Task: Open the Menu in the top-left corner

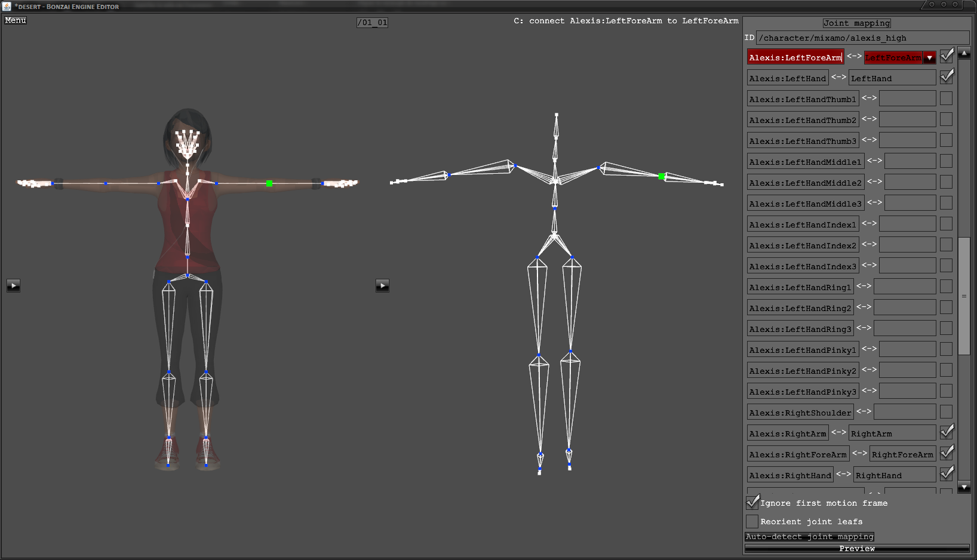Action: [16, 20]
